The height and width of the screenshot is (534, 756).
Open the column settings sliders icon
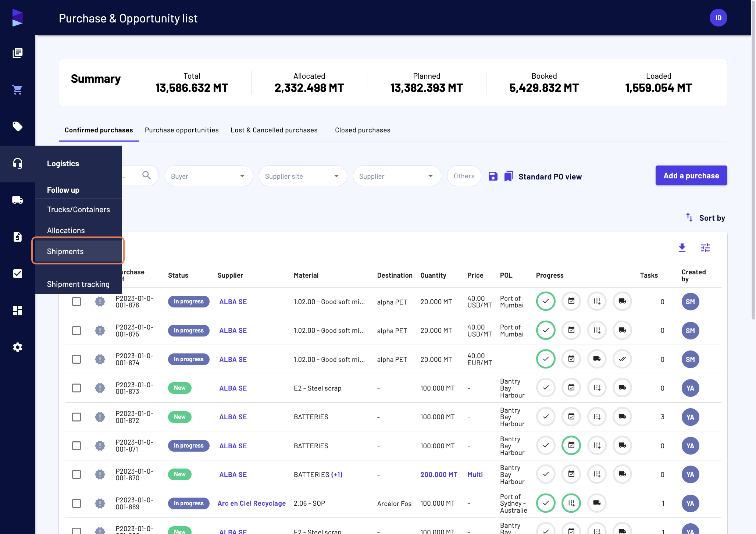(706, 248)
